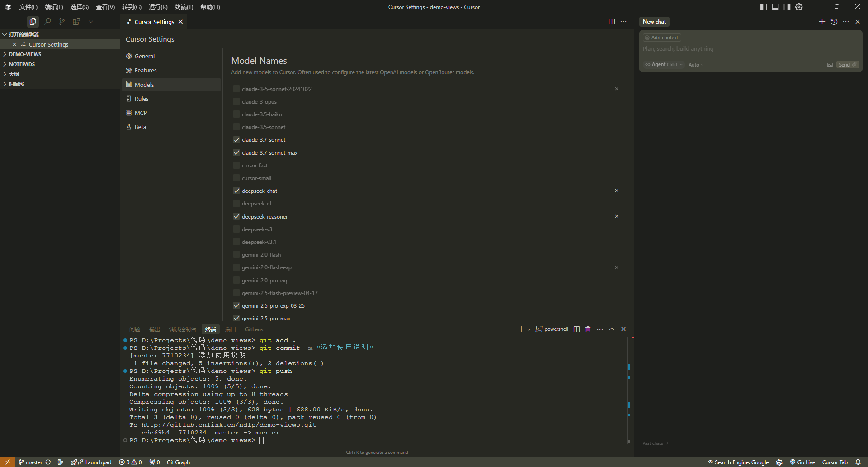This screenshot has width=868, height=467.
Task: Enable claude-3.5-haiku checkbox
Action: (x=236, y=114)
